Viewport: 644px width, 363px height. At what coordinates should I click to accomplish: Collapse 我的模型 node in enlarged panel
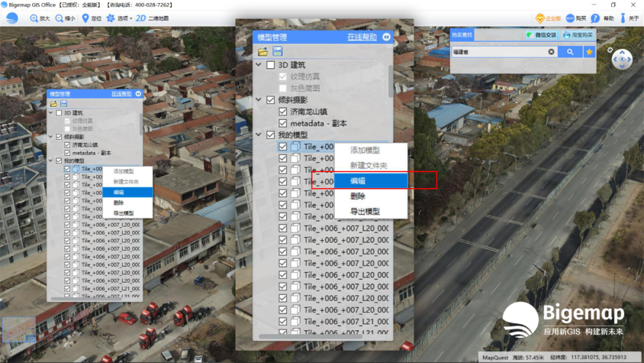pos(259,135)
